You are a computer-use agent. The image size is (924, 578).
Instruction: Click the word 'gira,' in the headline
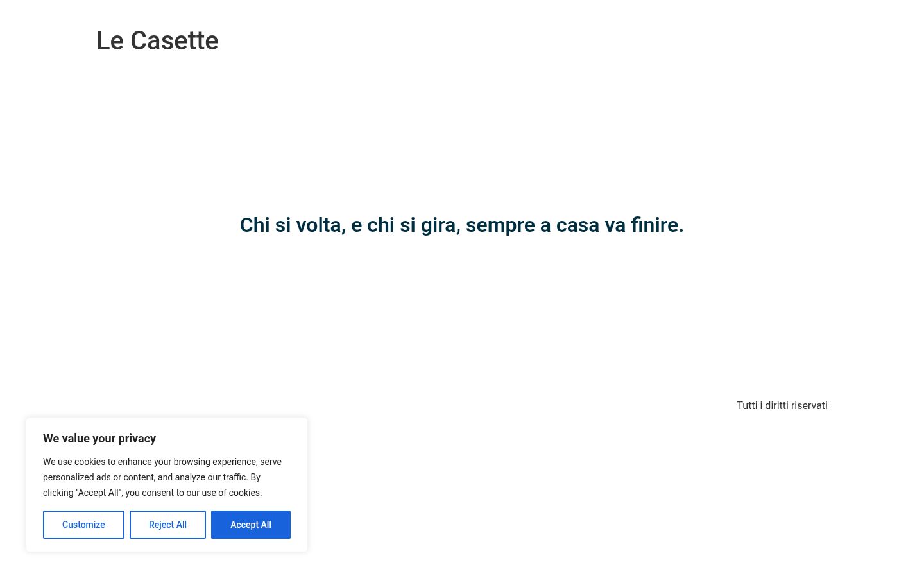point(441,225)
